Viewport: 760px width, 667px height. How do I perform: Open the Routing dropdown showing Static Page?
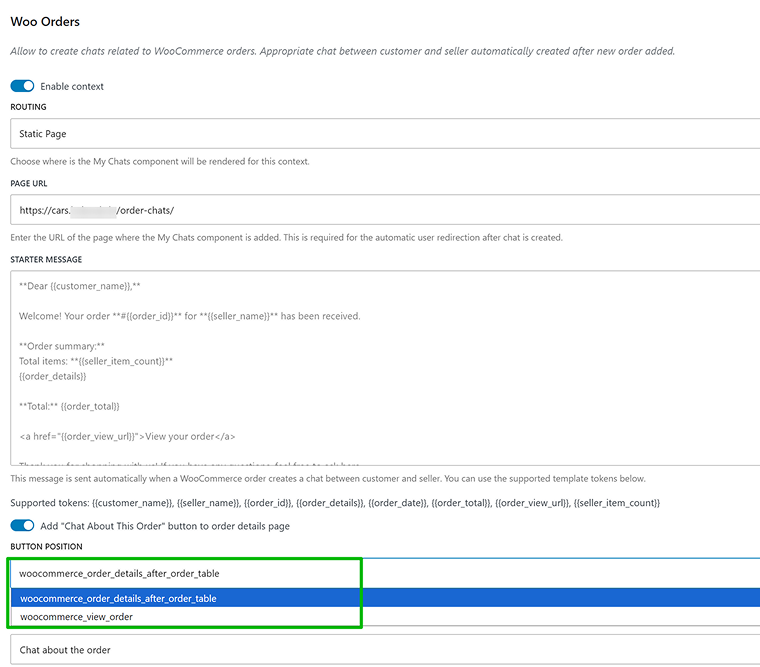385,133
